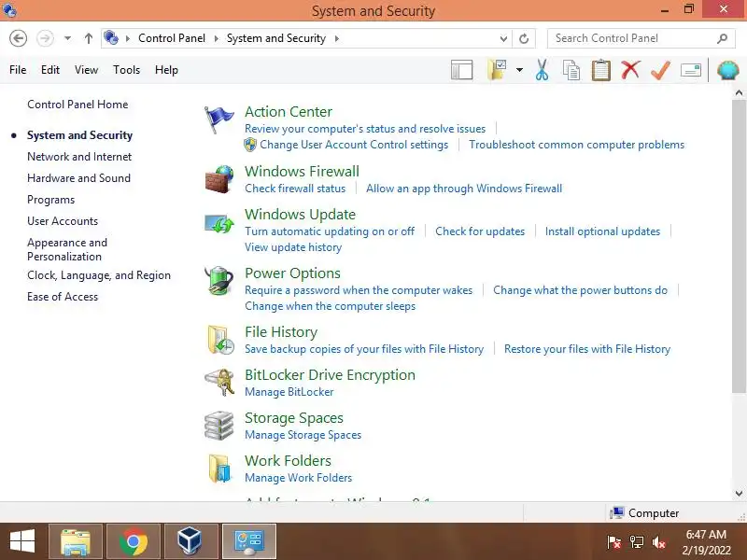The width and height of the screenshot is (747, 560).
Task: Click the BitLocker Drive Encryption keys icon
Action: [219, 383]
